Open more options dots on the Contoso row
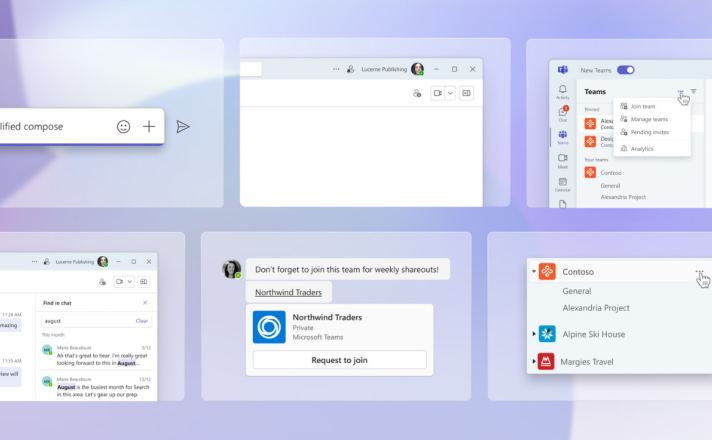The height and width of the screenshot is (440, 712). 699,272
